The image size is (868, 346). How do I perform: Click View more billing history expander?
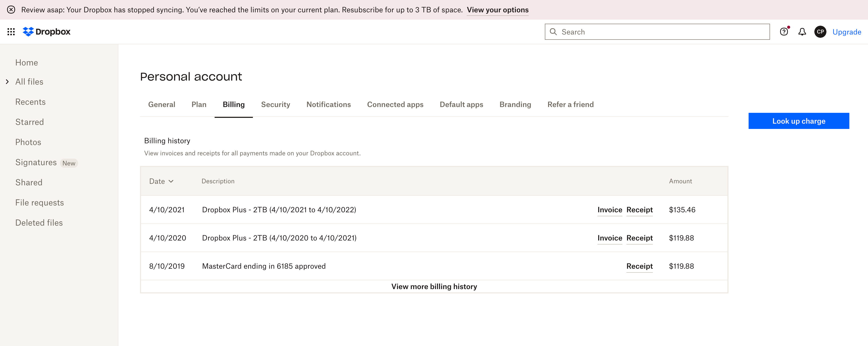(x=434, y=286)
